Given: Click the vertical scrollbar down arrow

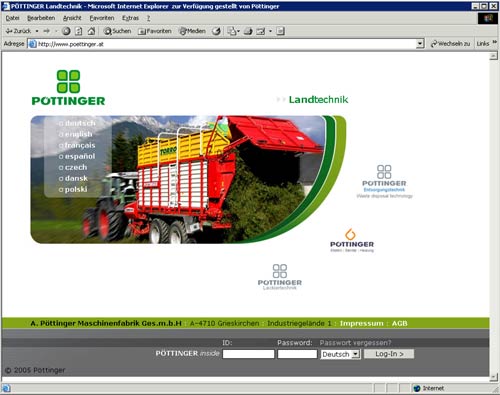Looking at the screenshot, I should (x=494, y=377).
